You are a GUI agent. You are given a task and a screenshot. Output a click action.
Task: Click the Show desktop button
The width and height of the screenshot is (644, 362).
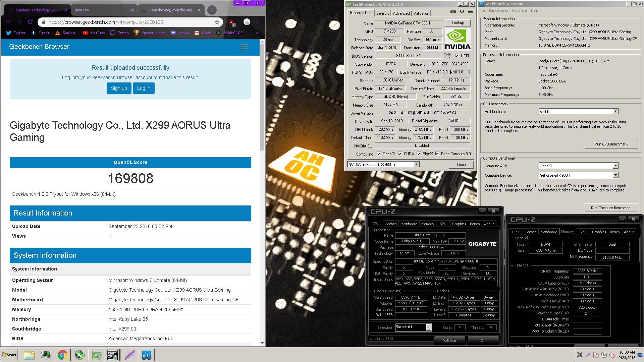click(x=641, y=355)
